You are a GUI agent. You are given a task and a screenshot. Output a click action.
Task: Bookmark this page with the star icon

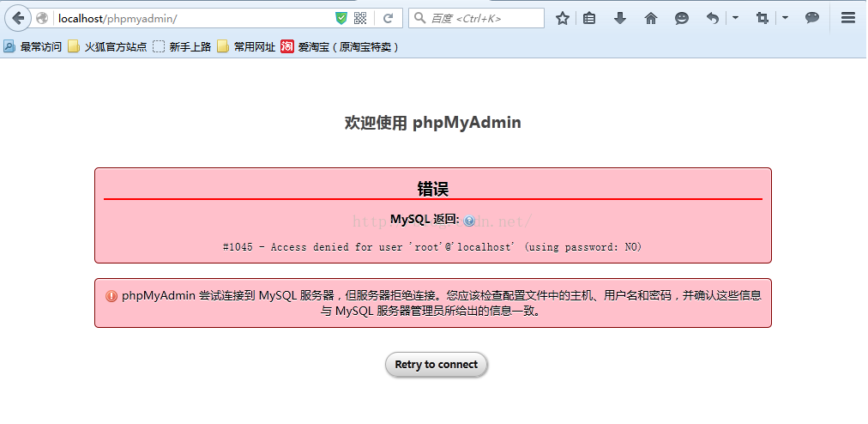(x=563, y=18)
